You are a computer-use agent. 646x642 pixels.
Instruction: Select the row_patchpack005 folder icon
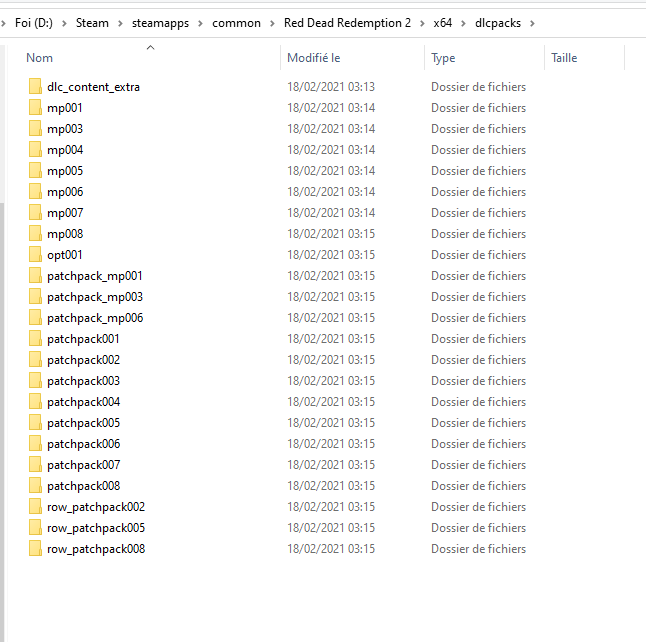35,528
